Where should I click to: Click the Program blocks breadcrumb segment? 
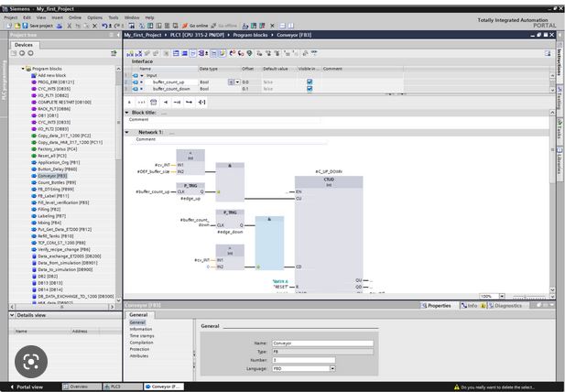click(250, 35)
